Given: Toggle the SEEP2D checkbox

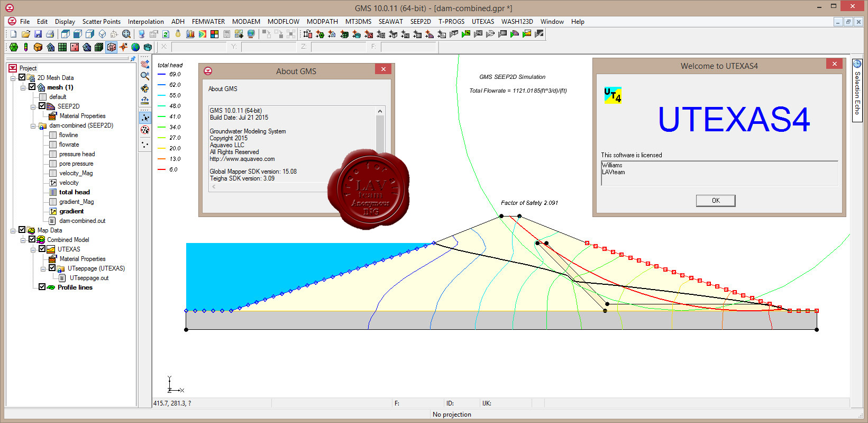Looking at the screenshot, I should tap(42, 106).
